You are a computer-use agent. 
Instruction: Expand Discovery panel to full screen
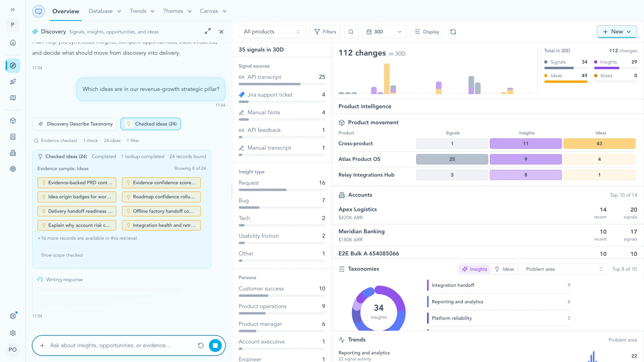point(207,31)
